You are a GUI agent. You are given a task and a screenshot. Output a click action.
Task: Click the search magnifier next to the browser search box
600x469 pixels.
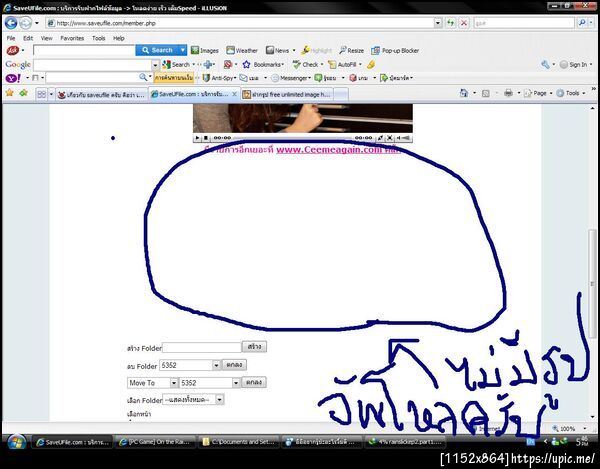[582, 23]
